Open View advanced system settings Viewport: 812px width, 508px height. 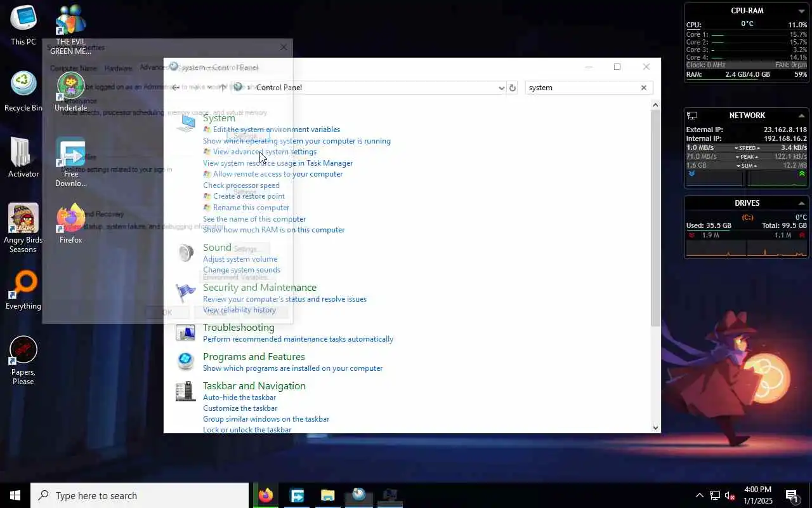[x=265, y=152]
